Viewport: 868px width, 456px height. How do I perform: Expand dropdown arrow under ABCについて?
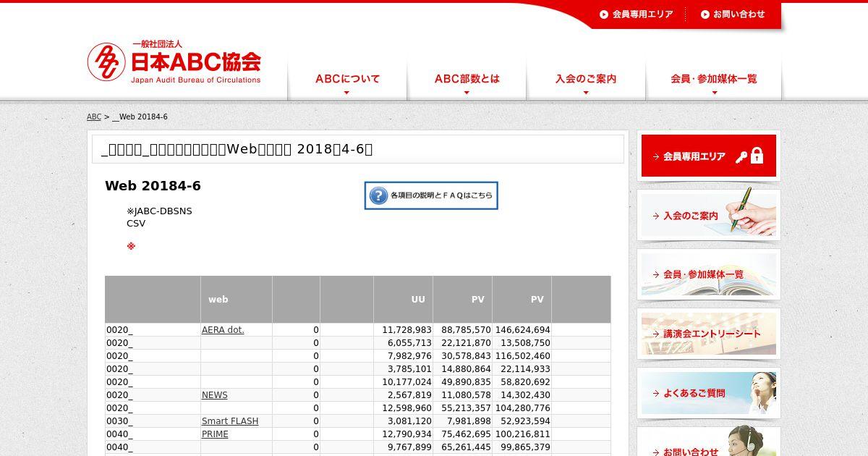[x=346, y=93]
